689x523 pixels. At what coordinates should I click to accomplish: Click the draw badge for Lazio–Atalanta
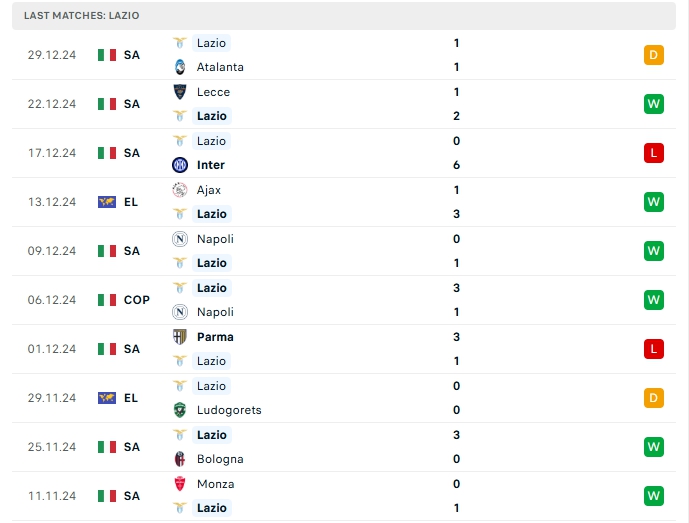(x=654, y=55)
